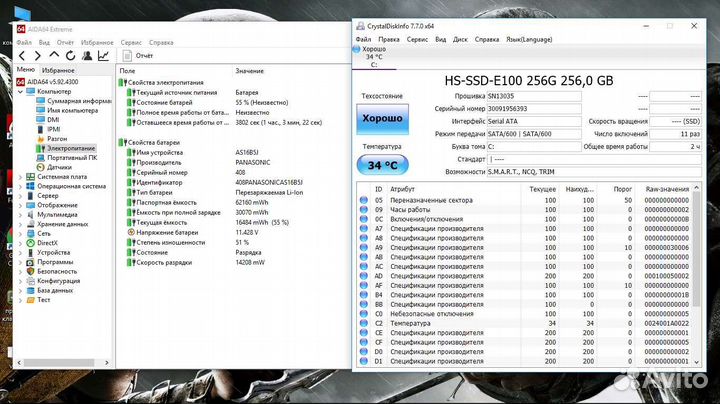This screenshot has width=720, height=404.
Task: Expand the Мультимедиа node
Action: [20, 215]
